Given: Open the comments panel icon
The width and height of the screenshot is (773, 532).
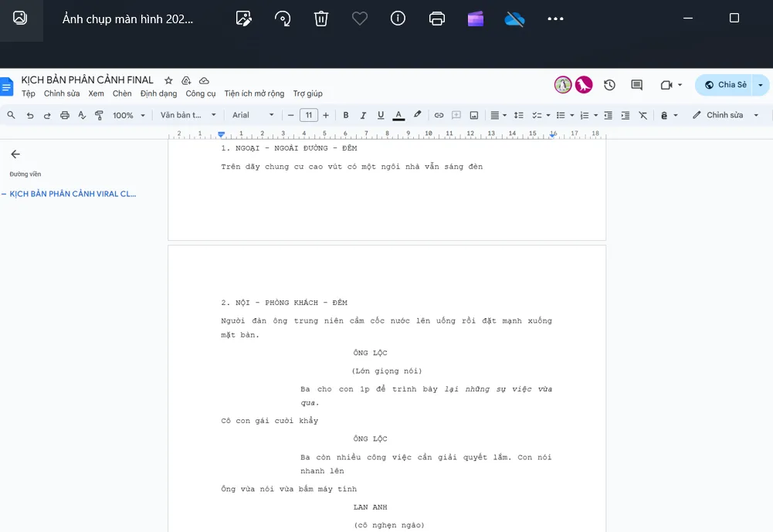Looking at the screenshot, I should click(x=636, y=85).
